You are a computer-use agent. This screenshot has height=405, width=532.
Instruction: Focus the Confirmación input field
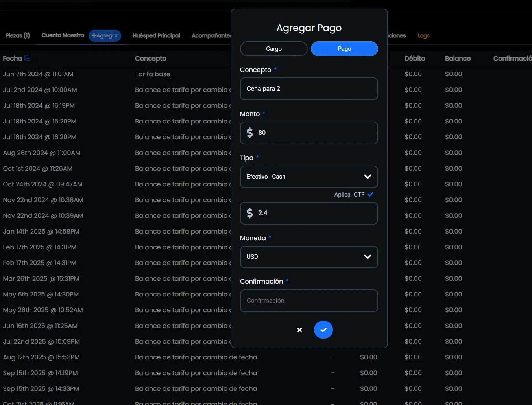click(309, 300)
